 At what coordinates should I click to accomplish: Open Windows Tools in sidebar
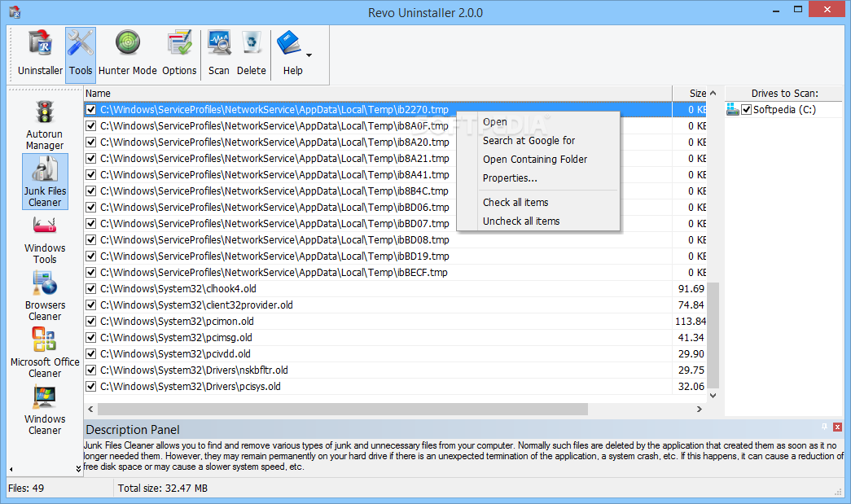click(45, 239)
